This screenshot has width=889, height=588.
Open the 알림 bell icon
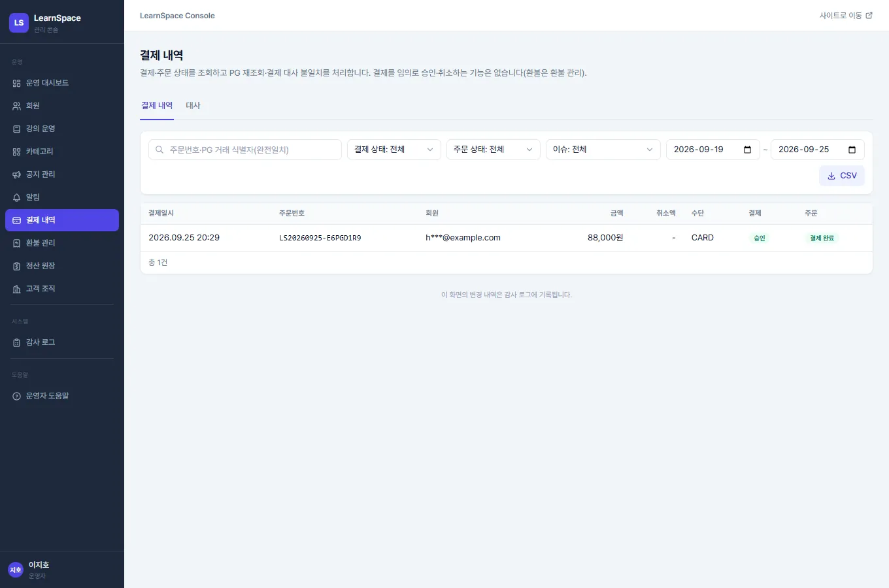point(17,197)
